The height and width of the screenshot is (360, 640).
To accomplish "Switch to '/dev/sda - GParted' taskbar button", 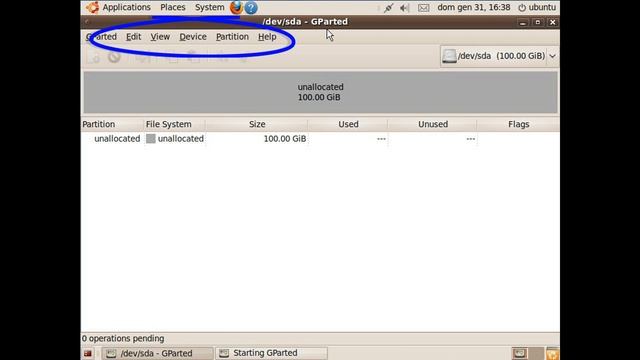I will pyautogui.click(x=157, y=353).
